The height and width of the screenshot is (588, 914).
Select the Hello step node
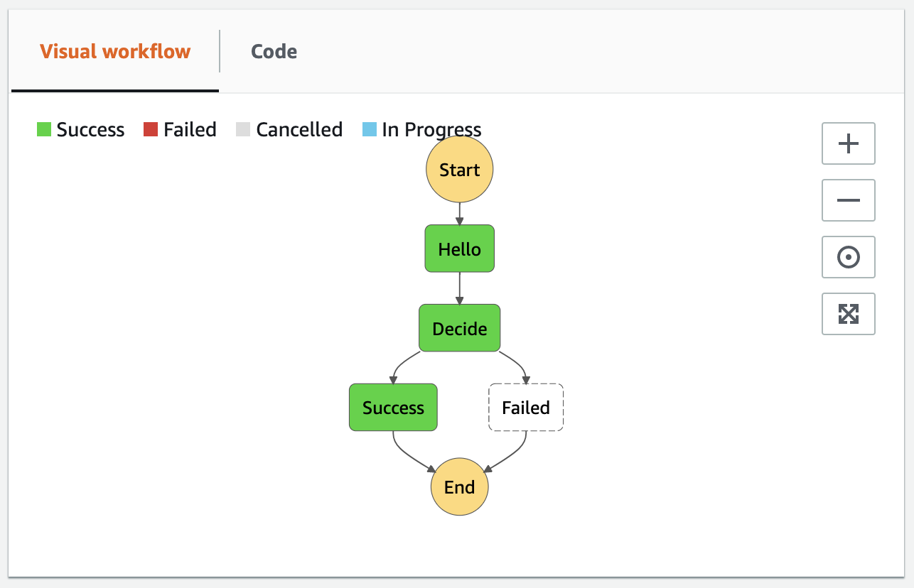pos(459,249)
